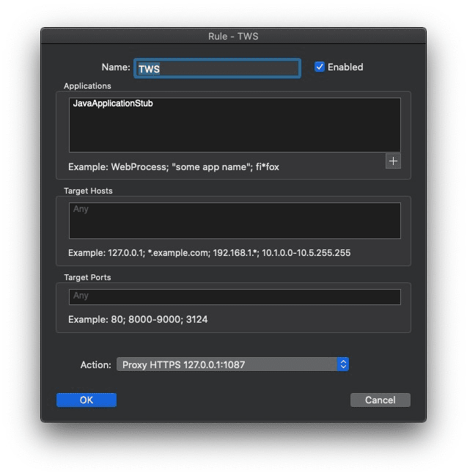Click the Target Hosts example hint text
The height and width of the screenshot is (476, 467).
pyautogui.click(x=209, y=253)
